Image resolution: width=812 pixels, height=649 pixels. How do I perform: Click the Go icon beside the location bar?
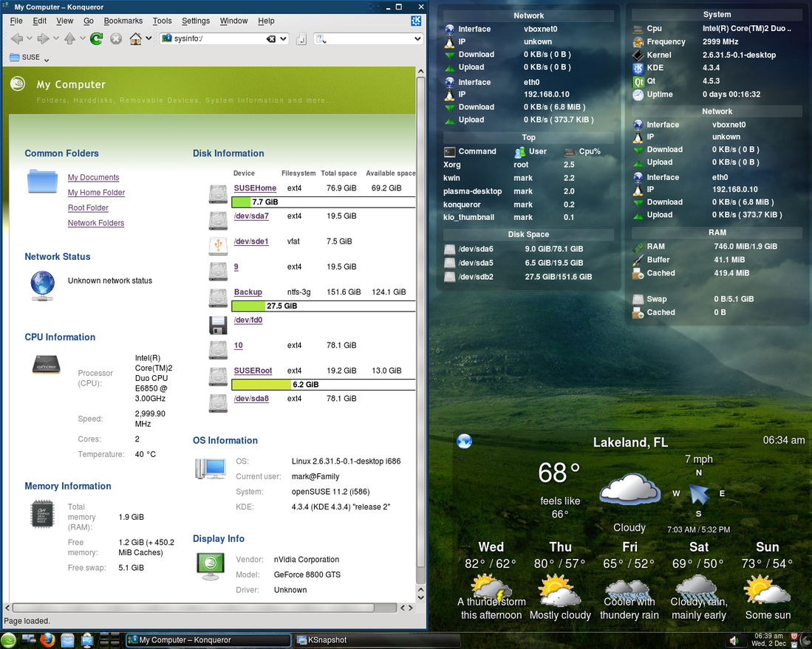tap(301, 39)
